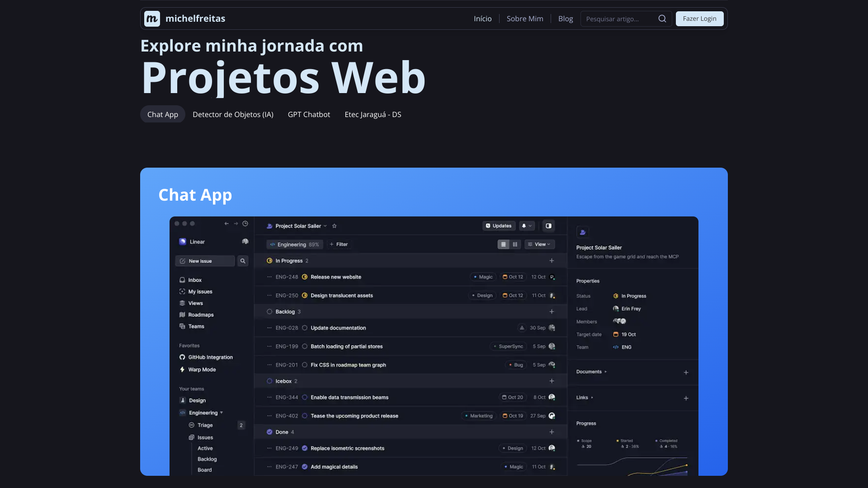The image size is (868, 488).
Task: Click the search magnifier icon in navbar
Action: (662, 19)
